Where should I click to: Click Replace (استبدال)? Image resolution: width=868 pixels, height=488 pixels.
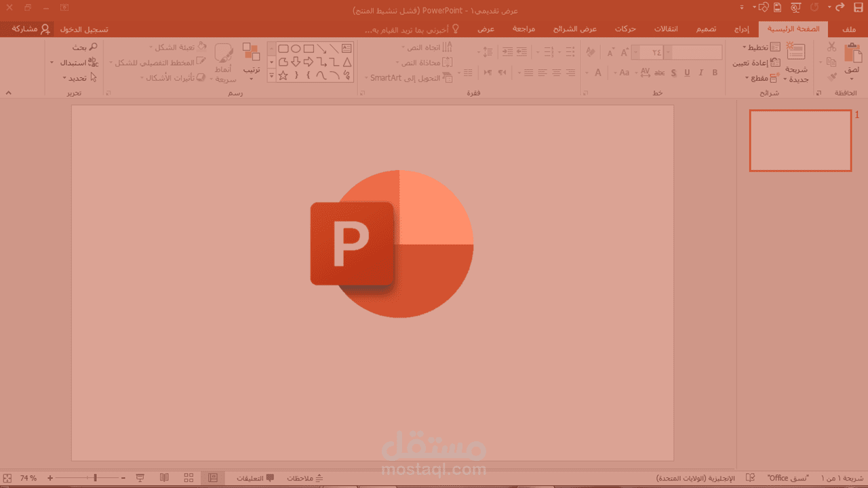click(x=75, y=62)
